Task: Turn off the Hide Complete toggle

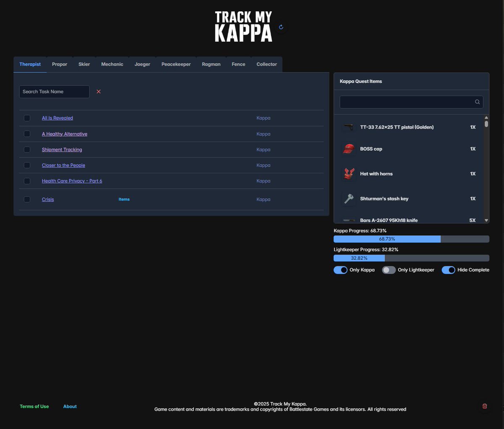Action: coord(449,270)
